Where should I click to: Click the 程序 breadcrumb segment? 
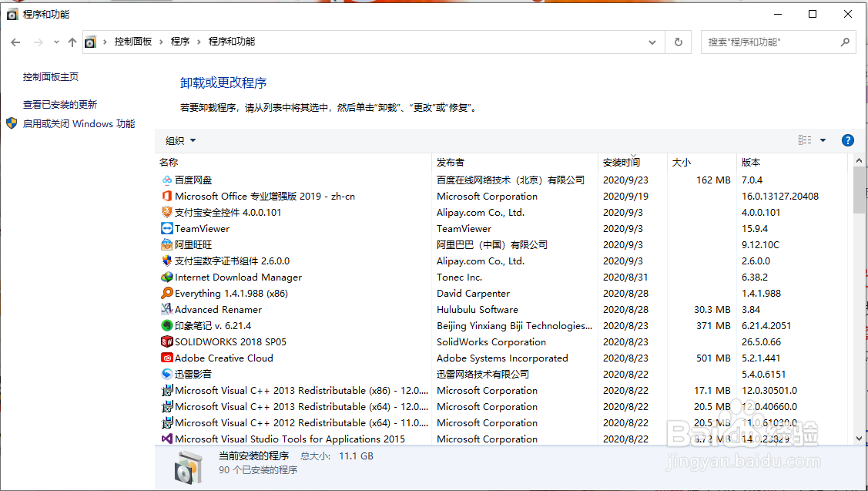(x=180, y=42)
